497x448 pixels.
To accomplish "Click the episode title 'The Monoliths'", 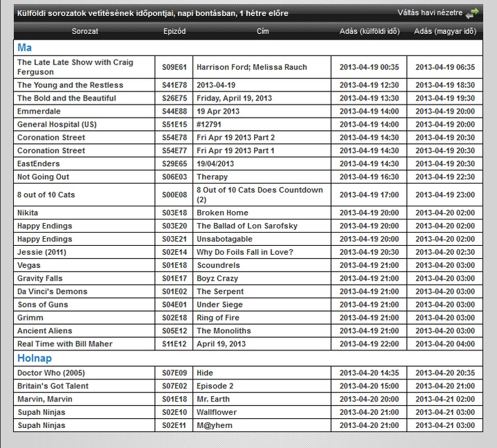I will [x=224, y=331].
